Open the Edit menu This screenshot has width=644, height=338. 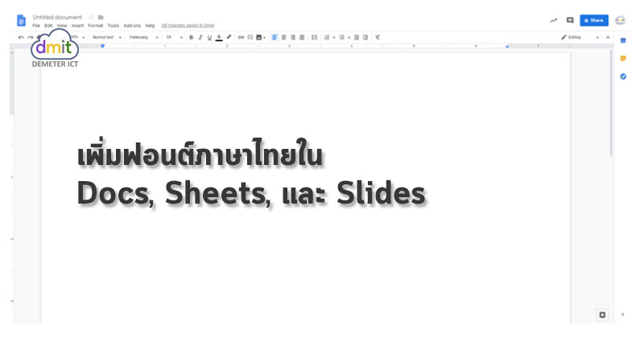(x=48, y=26)
